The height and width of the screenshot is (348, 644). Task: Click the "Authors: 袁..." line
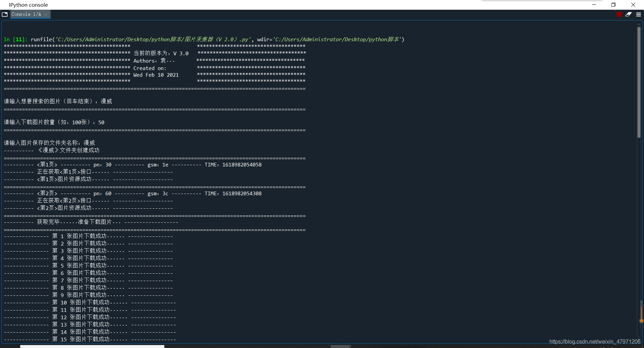click(x=154, y=61)
